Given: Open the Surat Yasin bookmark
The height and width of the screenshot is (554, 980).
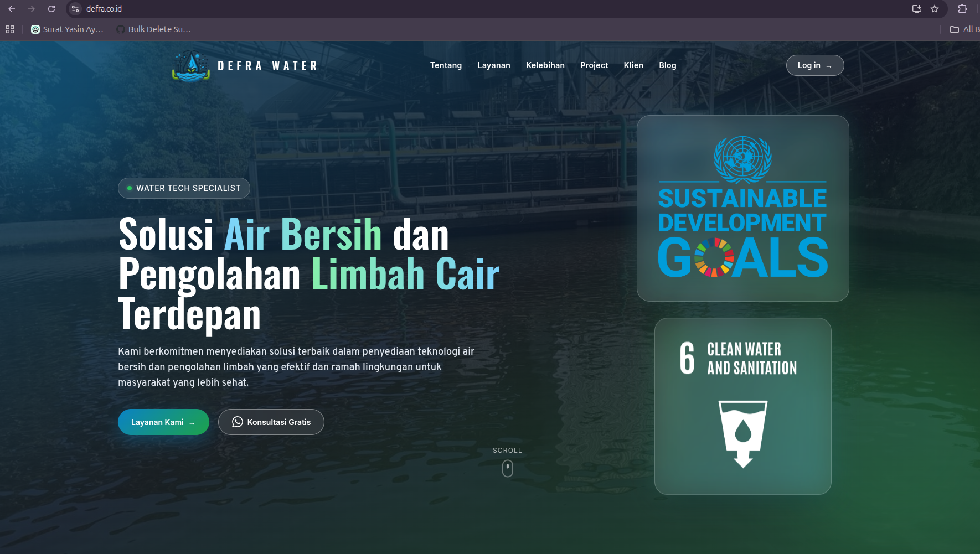Looking at the screenshot, I should (x=68, y=29).
